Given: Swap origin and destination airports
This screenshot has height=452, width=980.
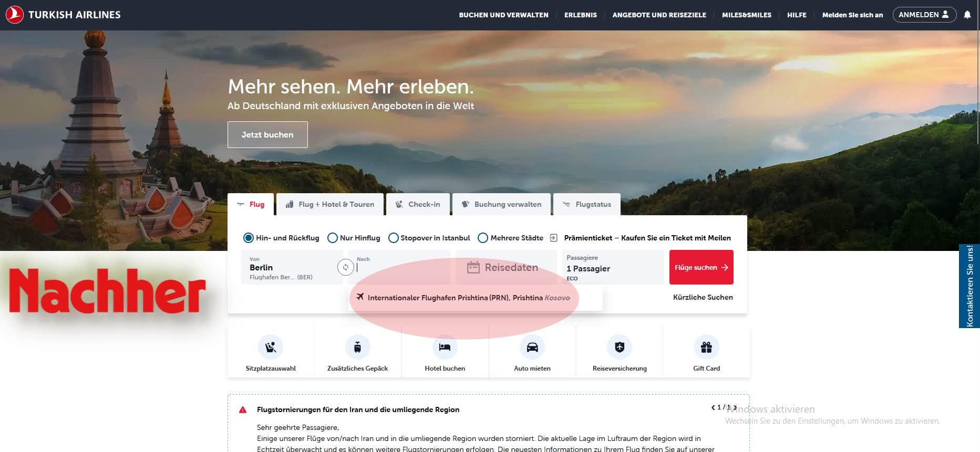Looking at the screenshot, I should pos(345,267).
